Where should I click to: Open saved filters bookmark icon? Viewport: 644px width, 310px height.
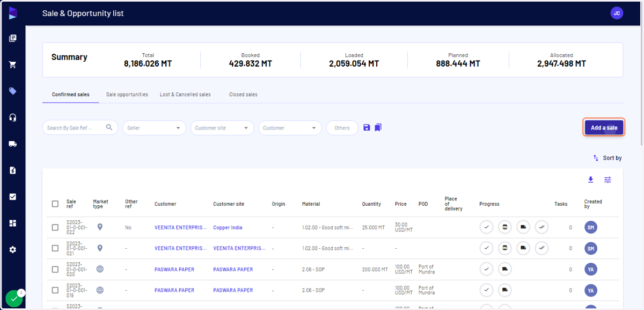(378, 127)
